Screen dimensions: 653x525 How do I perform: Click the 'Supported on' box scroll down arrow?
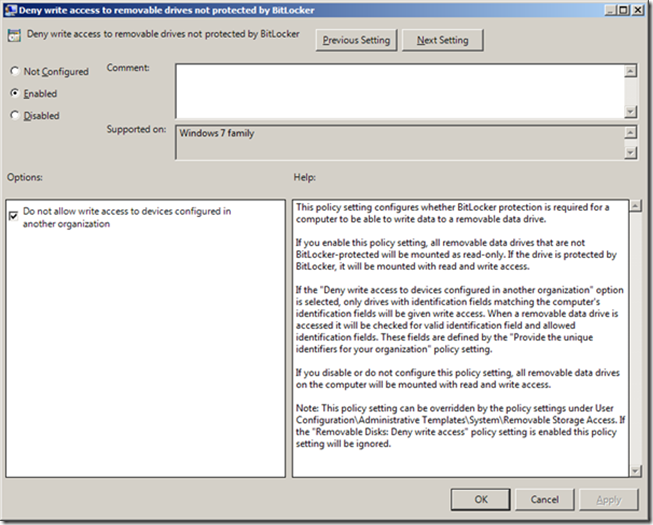[630, 152]
